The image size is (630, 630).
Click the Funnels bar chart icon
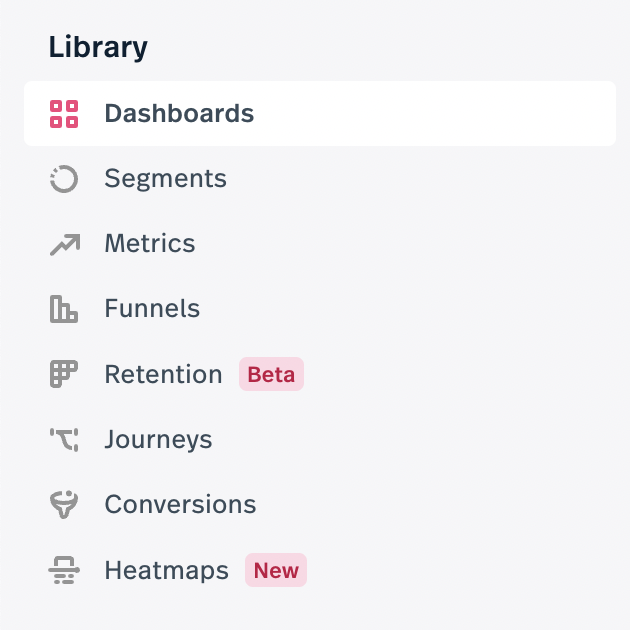[64, 309]
